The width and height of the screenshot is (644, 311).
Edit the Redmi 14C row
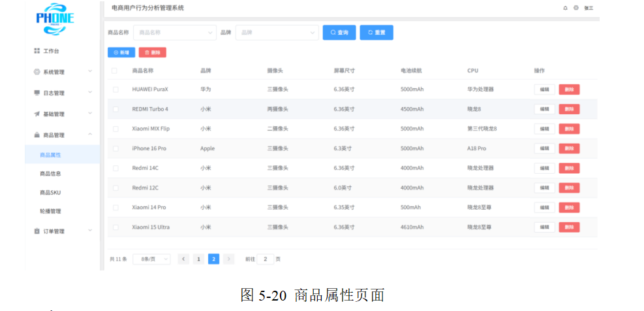point(545,169)
